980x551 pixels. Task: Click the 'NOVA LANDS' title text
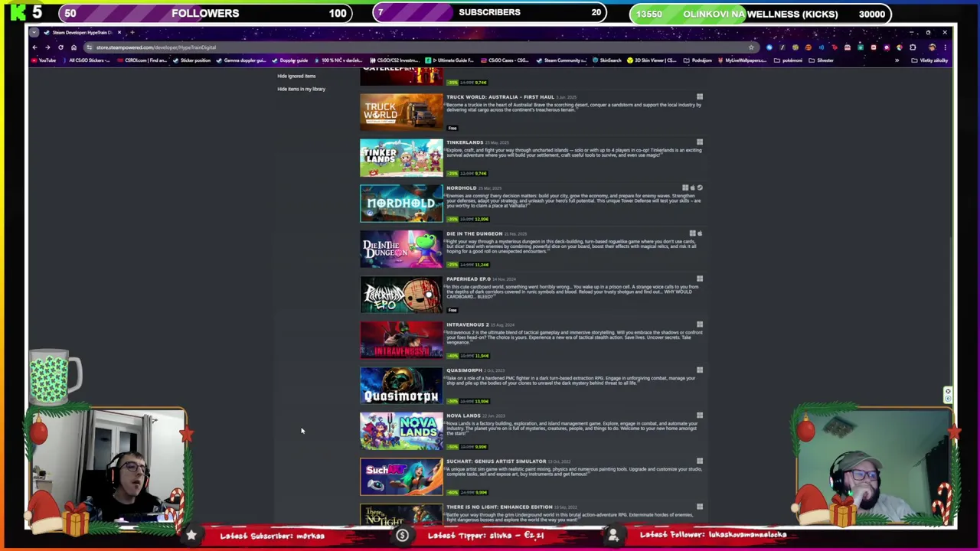[x=463, y=416]
